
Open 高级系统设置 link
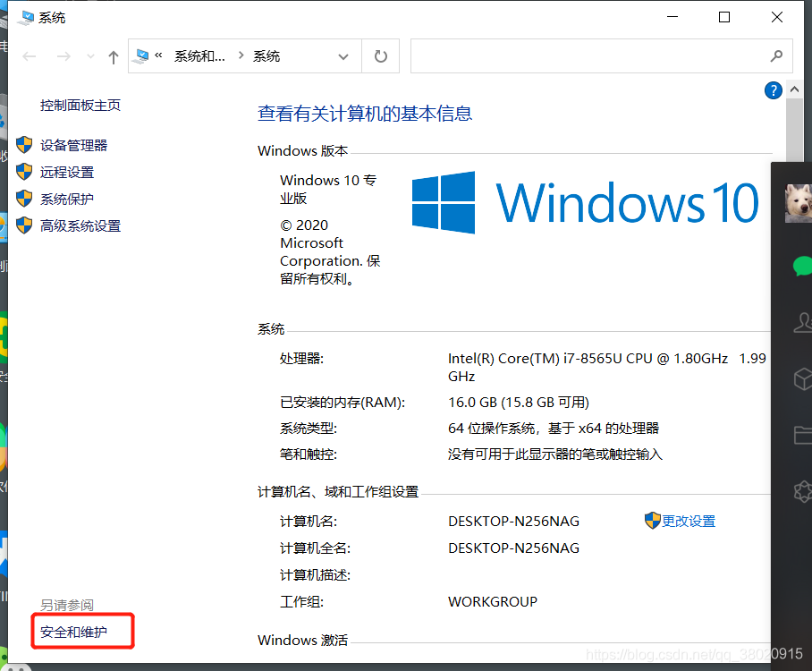click(80, 226)
